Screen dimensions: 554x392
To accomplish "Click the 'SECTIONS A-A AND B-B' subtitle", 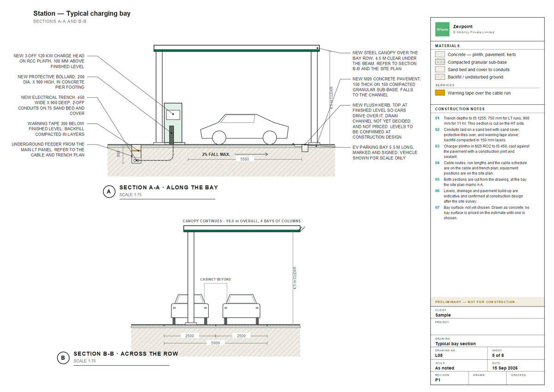I will [x=59, y=22].
